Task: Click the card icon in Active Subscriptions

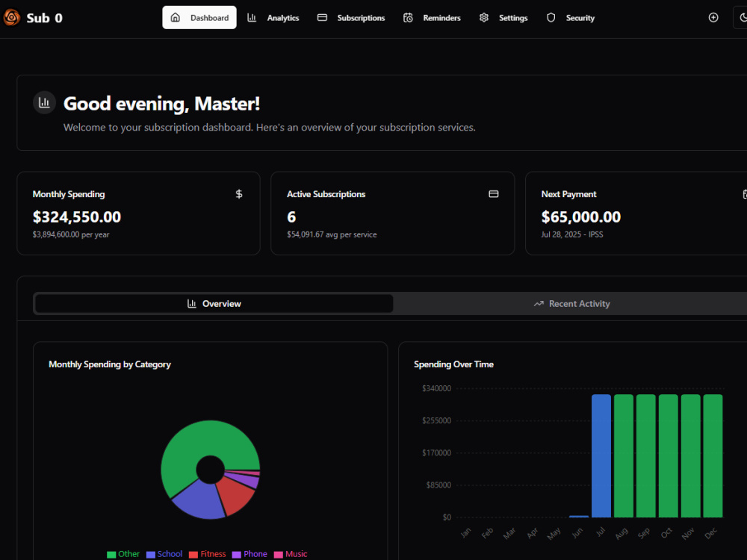Action: tap(494, 194)
